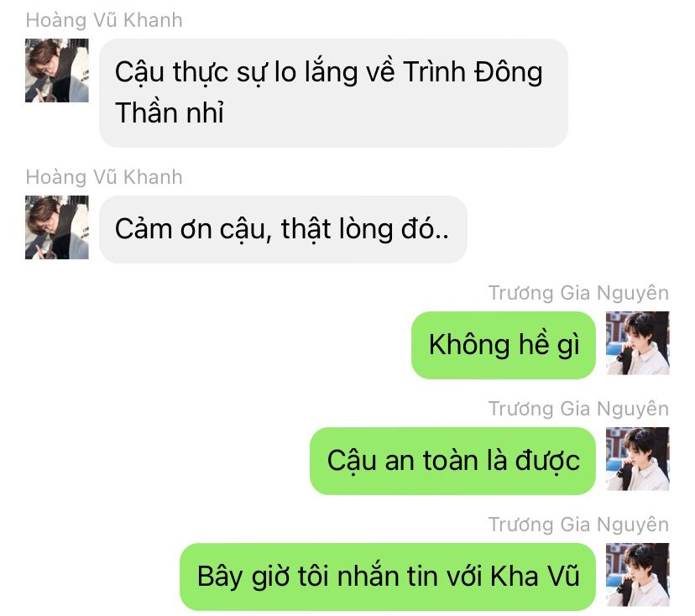Click 'Trương Gia Nguyên' label above the last message
The height and width of the screenshot is (616, 695).
pos(578,525)
